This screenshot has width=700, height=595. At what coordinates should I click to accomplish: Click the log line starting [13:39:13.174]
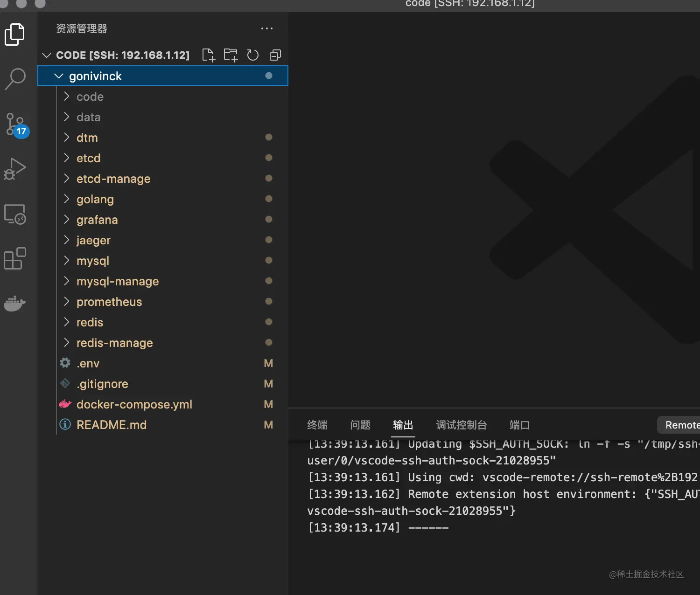(378, 528)
